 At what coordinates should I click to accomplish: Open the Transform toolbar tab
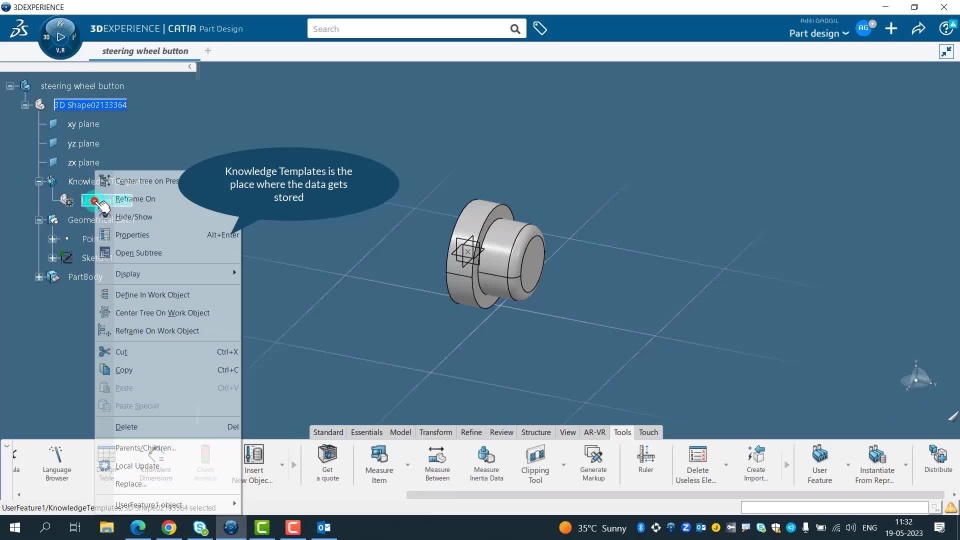pos(435,432)
